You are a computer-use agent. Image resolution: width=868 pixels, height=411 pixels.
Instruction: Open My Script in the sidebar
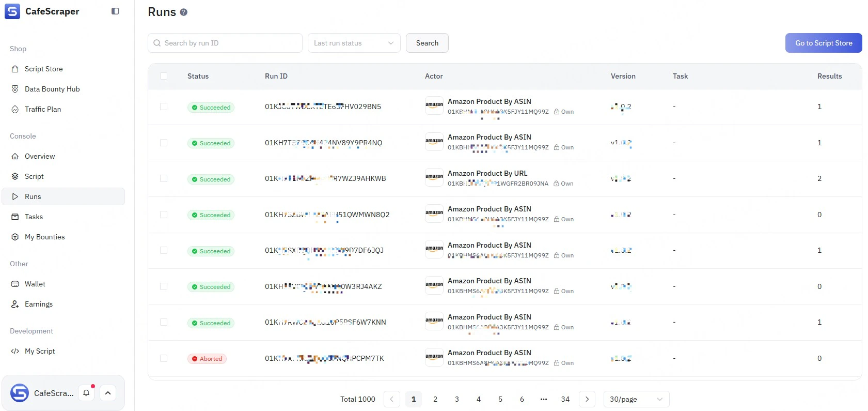[64, 351]
